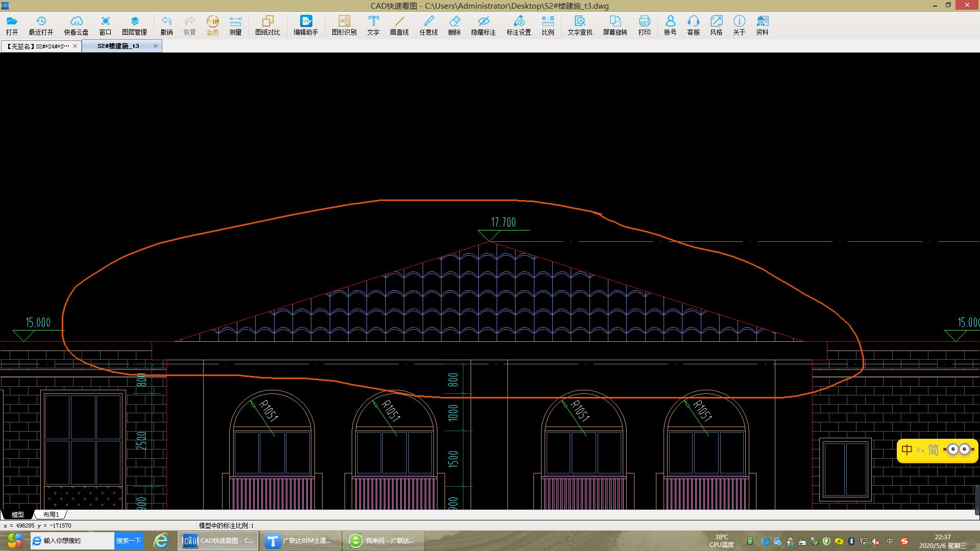
Task: Switch to the 模型 model tab
Action: 17,515
